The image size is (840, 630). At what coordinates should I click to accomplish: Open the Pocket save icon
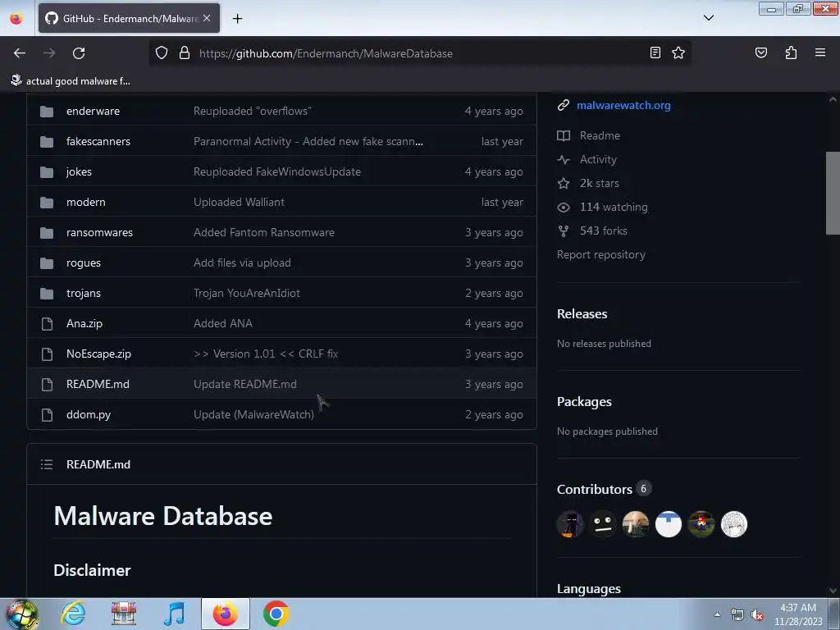point(760,52)
